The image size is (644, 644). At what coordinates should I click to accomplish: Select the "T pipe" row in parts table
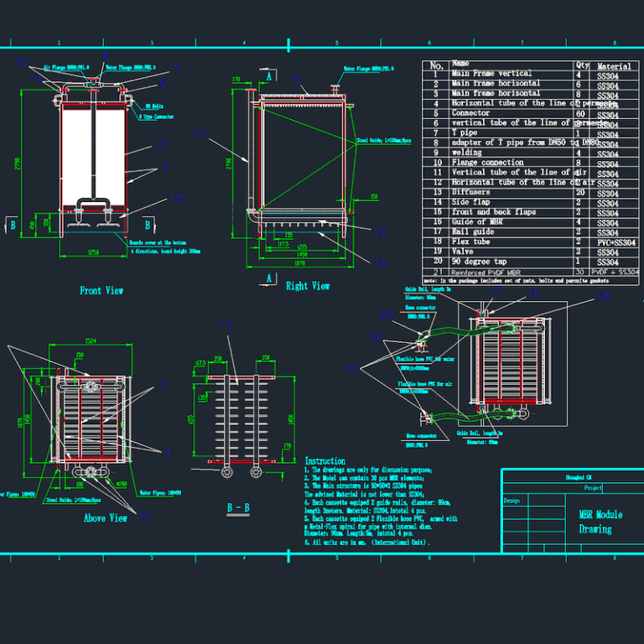pos(530,132)
